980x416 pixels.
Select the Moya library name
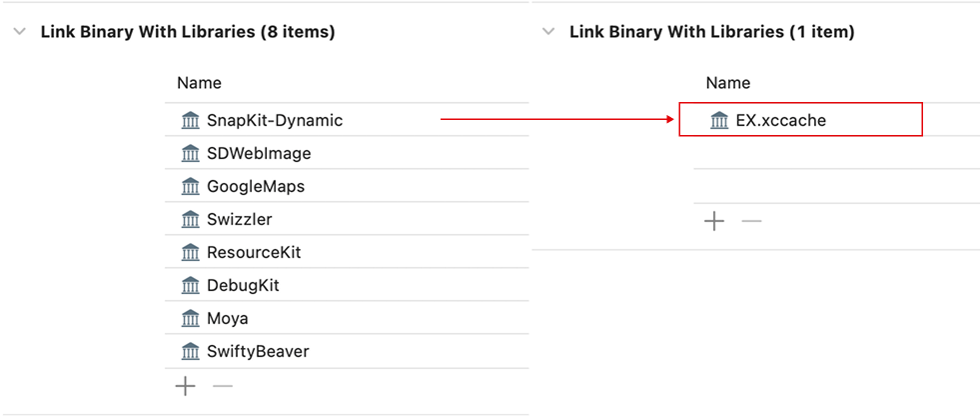tap(228, 319)
